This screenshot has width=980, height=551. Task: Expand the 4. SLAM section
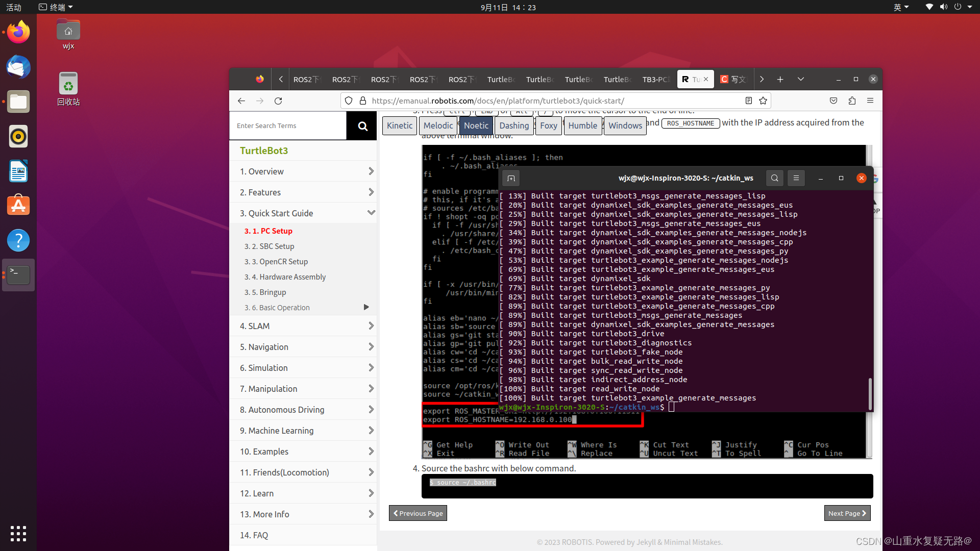pos(371,326)
